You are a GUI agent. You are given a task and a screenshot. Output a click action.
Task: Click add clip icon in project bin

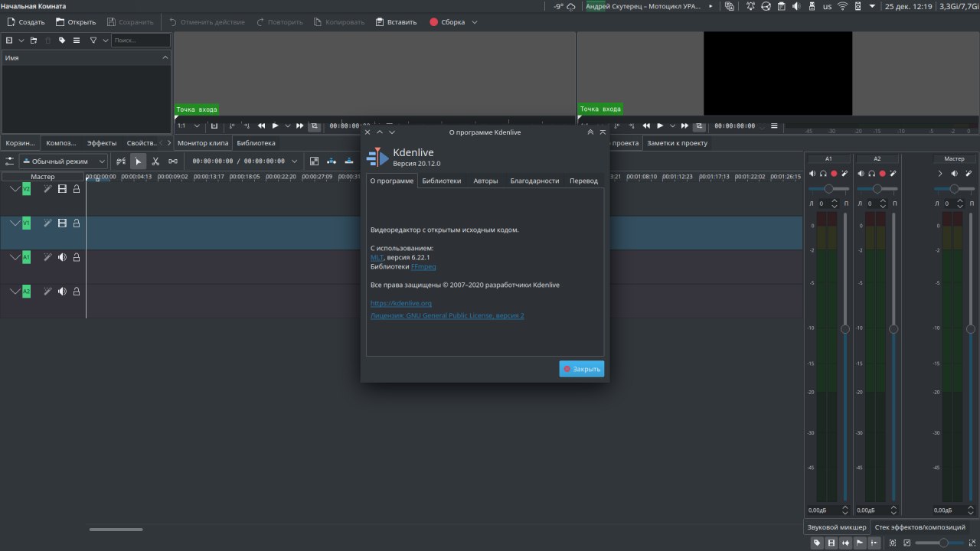point(9,40)
